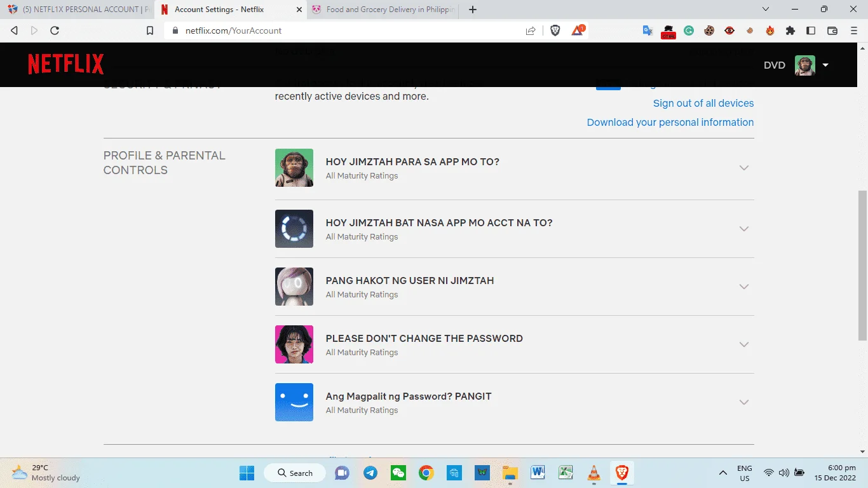Screen dimensions: 868x488
Task: Open the weather widget showing 29°C
Action: pos(46,473)
